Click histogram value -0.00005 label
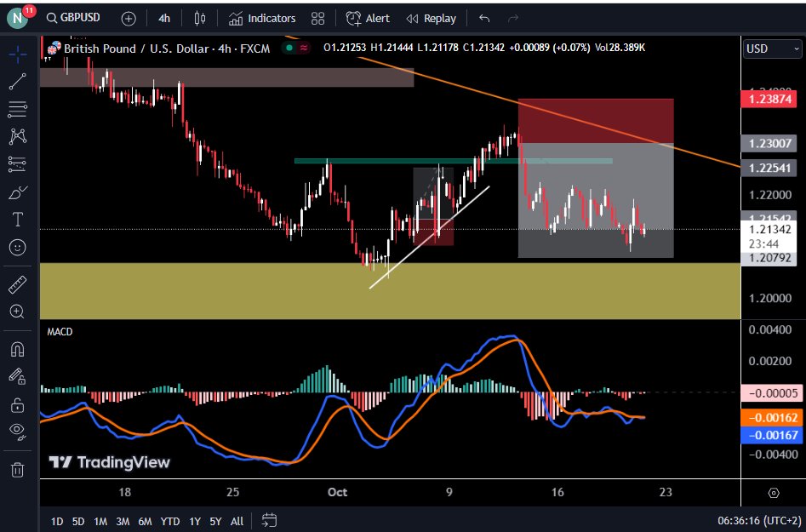Image resolution: width=806 pixels, height=532 pixels. point(773,393)
